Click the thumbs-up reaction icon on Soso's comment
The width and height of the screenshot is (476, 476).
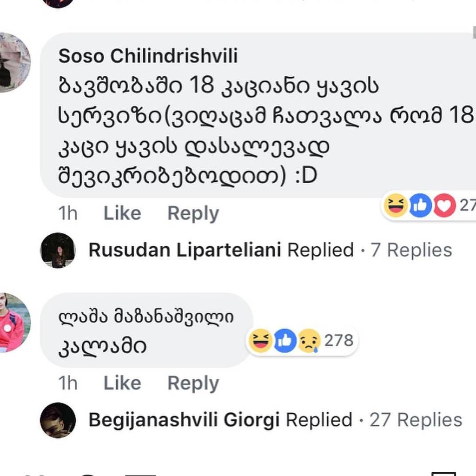point(420,205)
